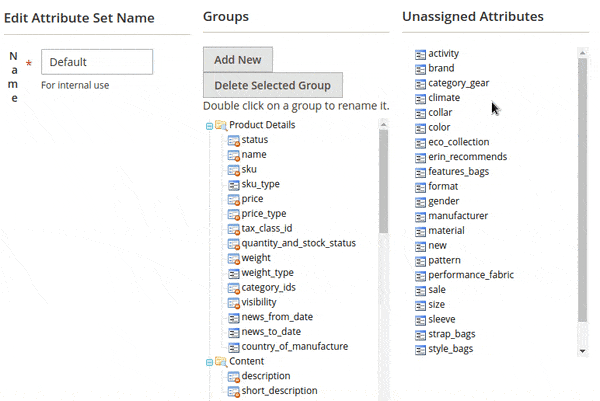Click the icon beside style_bags attribute

click(x=420, y=349)
